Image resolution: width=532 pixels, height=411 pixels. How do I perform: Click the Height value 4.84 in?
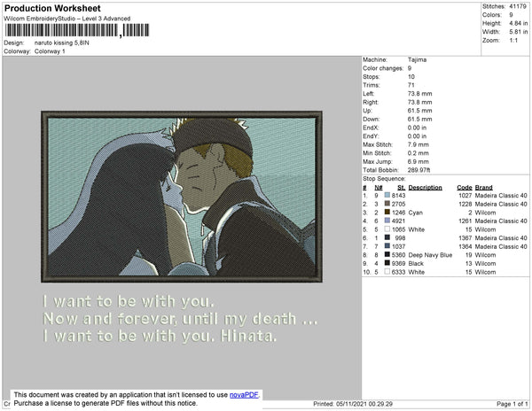click(x=518, y=23)
